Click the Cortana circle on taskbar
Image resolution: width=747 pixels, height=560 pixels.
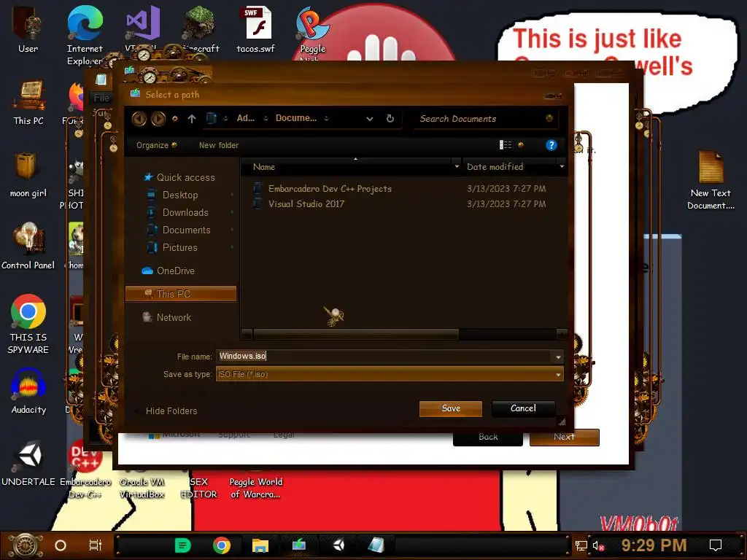pyautogui.click(x=61, y=545)
